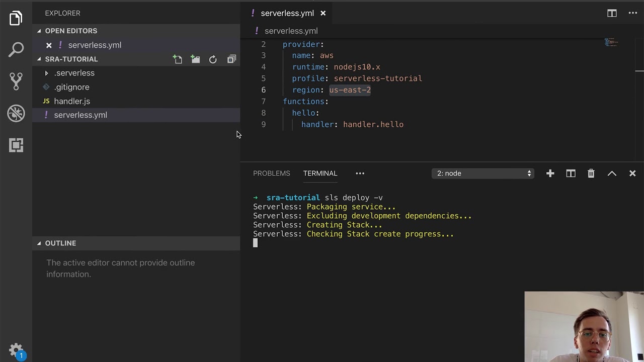Select serverless.yml in SRA-TUTORIAL tree
Screen dimensions: 644x362
(80, 115)
